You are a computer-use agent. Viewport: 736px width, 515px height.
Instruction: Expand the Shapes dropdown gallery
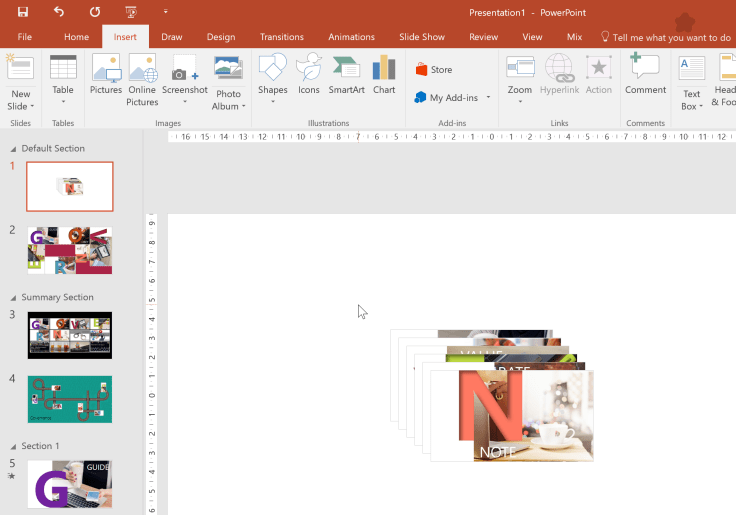(272, 101)
